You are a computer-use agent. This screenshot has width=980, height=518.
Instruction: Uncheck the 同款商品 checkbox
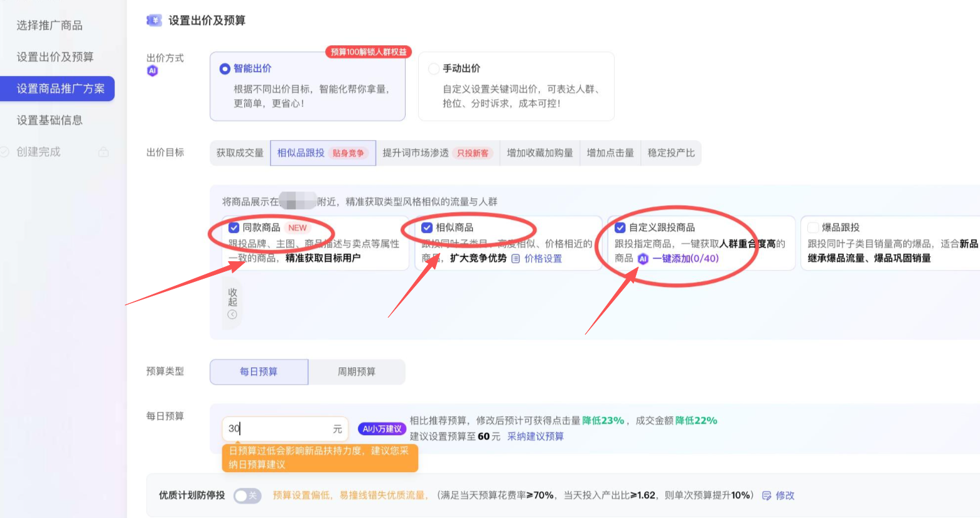point(234,228)
